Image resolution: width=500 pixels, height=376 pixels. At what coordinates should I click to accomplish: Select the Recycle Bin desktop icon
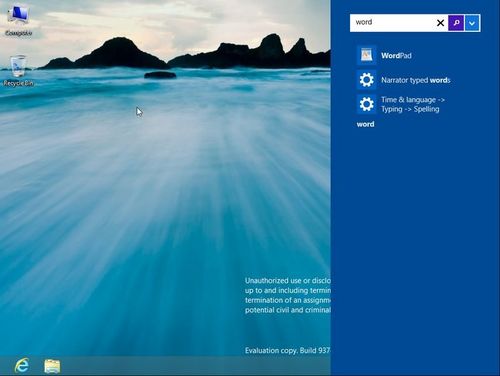click(x=18, y=66)
